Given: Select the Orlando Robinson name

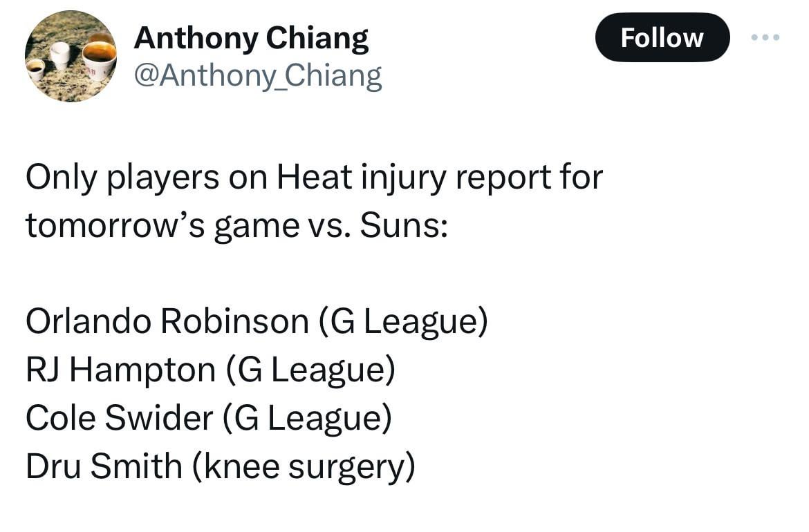Looking at the screenshot, I should (x=167, y=321).
